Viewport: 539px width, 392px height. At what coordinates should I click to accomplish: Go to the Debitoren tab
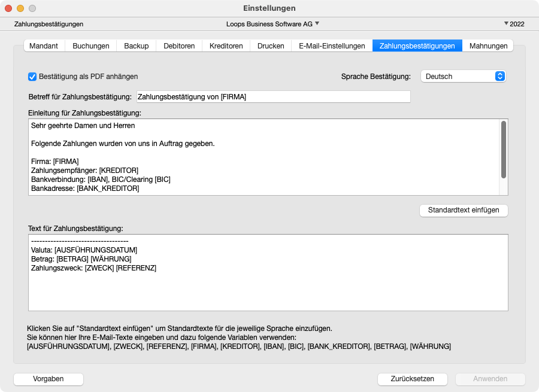pyautogui.click(x=179, y=46)
